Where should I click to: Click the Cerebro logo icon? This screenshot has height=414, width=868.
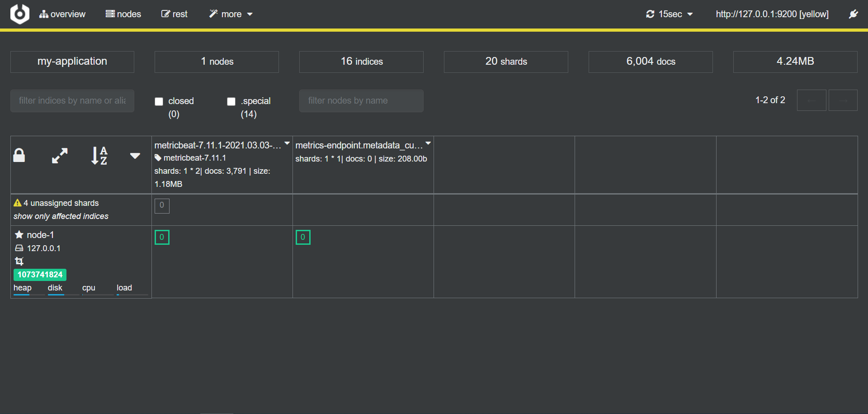point(20,14)
